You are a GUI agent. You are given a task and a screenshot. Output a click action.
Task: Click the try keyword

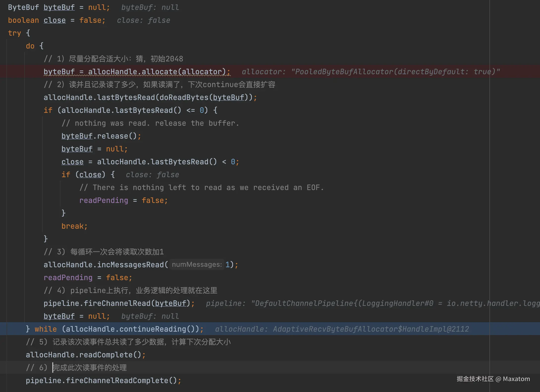click(x=14, y=33)
